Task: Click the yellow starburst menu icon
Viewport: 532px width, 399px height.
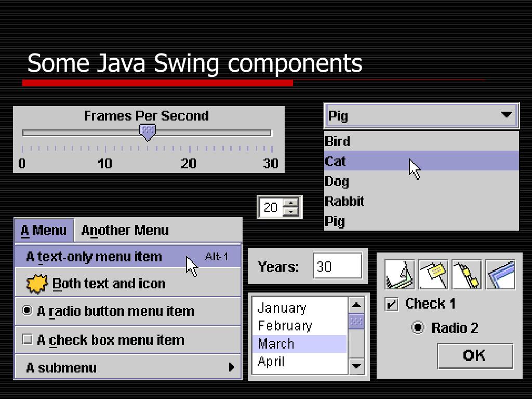Action: (x=37, y=284)
